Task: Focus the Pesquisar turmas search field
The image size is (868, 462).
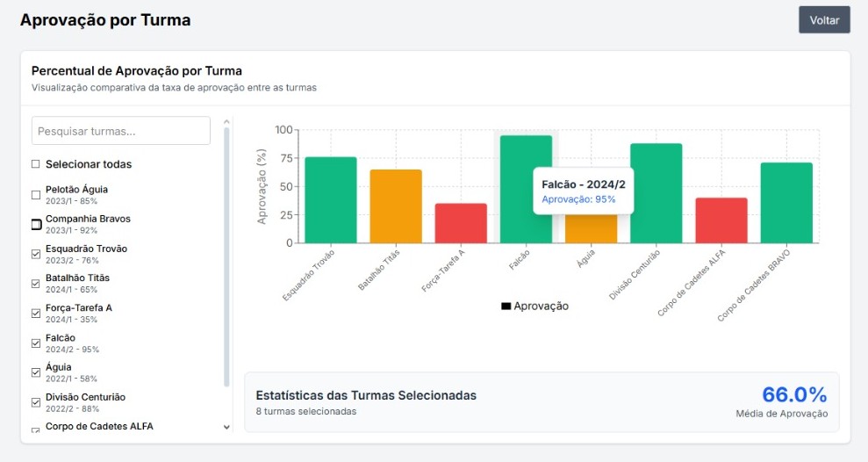Action: click(x=121, y=131)
